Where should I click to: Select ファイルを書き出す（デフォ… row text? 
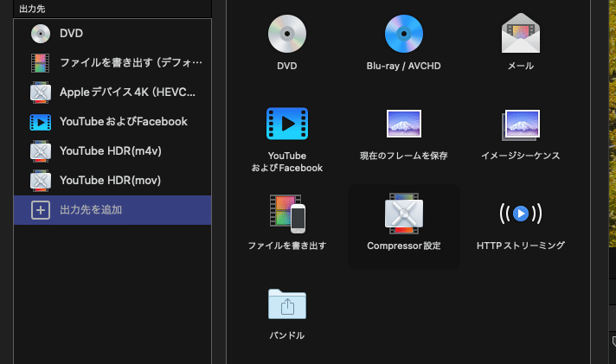click(x=131, y=62)
